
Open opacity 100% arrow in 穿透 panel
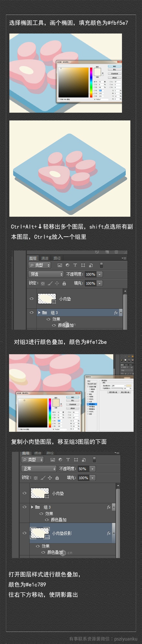tap(99, 274)
